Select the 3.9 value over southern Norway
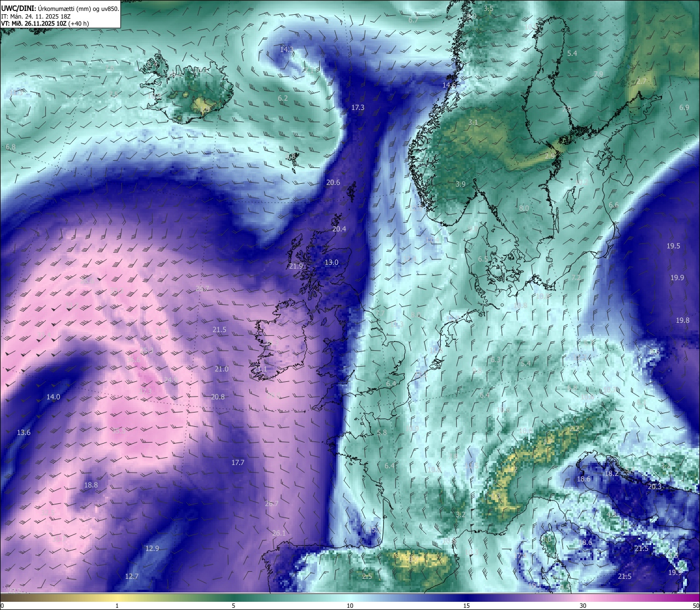 (x=460, y=184)
